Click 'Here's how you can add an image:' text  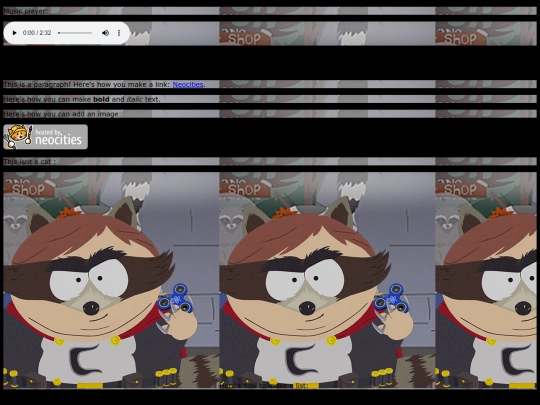[62, 114]
